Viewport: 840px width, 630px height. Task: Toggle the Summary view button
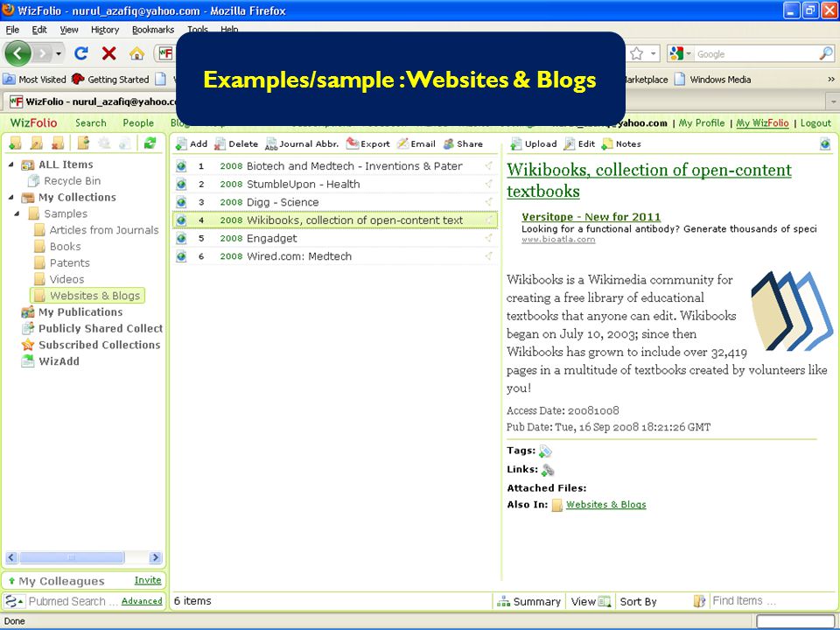tap(528, 602)
